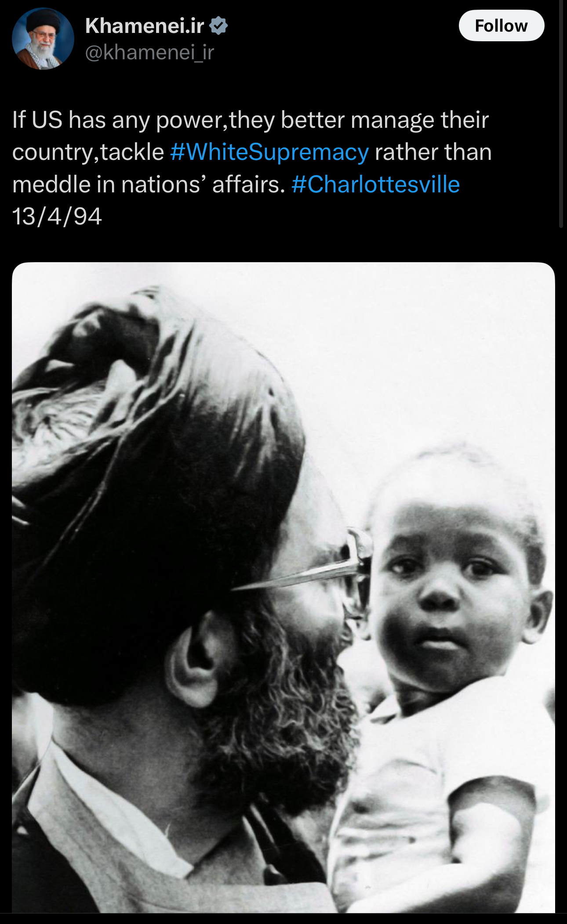Viewport: 567px width, 924px height.
Task: Click the @khamenei_ir handle
Action: [x=149, y=52]
